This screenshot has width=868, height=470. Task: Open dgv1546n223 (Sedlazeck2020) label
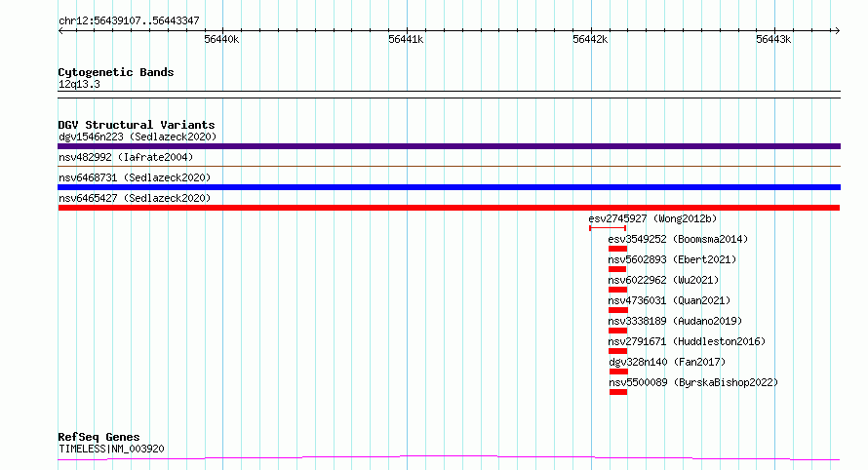[138, 137]
